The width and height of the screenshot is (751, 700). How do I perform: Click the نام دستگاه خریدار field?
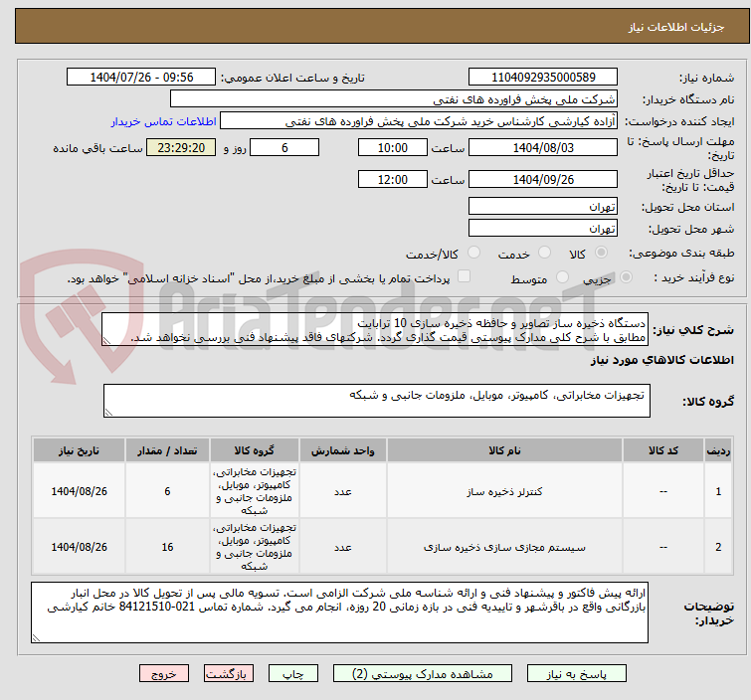pyautogui.click(x=394, y=99)
